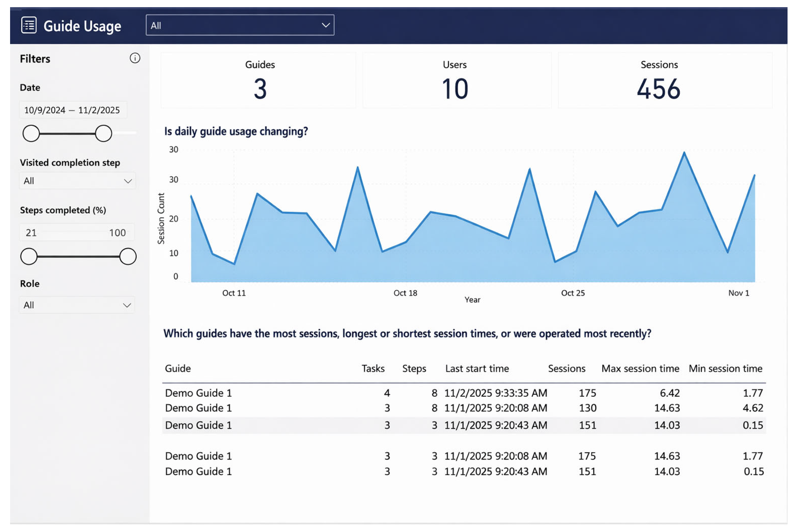Select the Guides summary card
This screenshot has height=532, width=796.
pos(258,80)
